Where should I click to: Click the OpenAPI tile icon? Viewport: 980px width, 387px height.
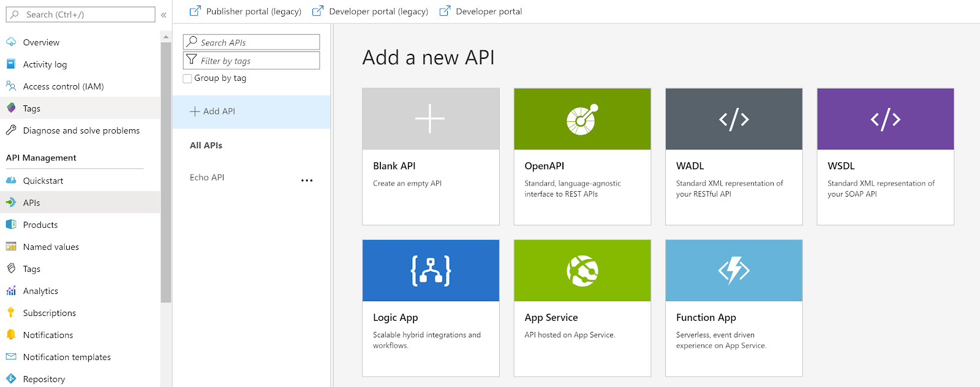(582, 119)
